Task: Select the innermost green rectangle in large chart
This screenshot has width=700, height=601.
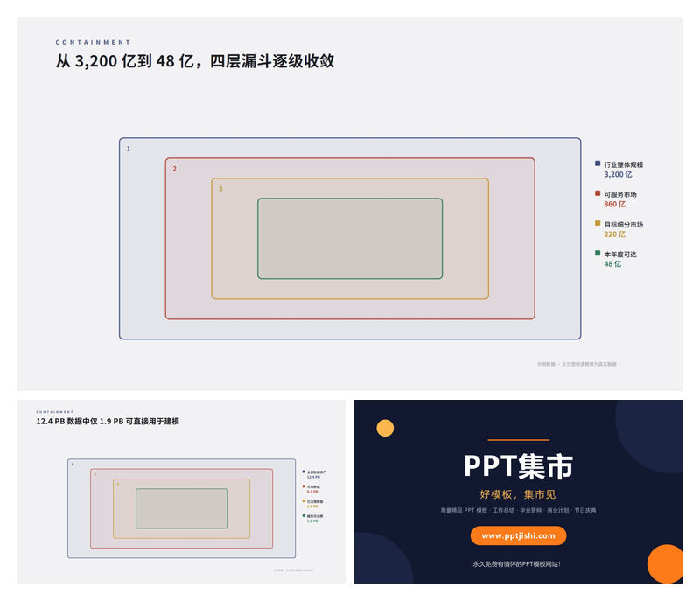Action: point(350,239)
